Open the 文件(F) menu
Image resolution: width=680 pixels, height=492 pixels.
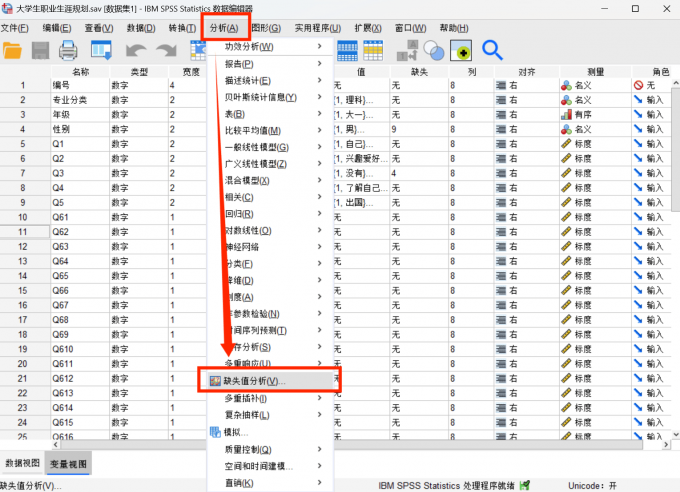coord(14,28)
